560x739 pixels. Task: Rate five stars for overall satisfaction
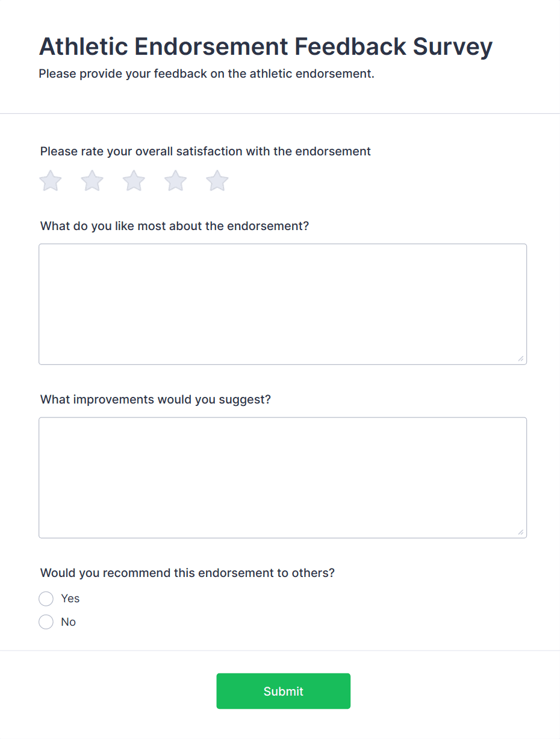[217, 181]
